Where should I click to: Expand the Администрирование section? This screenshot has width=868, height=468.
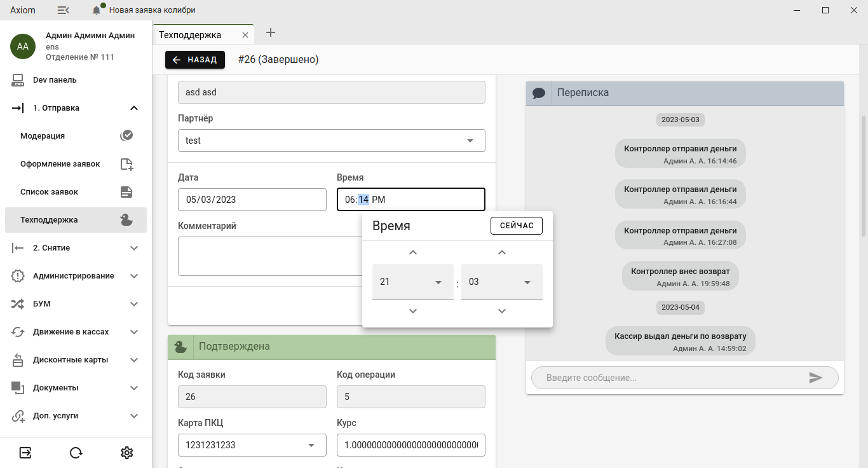click(134, 276)
